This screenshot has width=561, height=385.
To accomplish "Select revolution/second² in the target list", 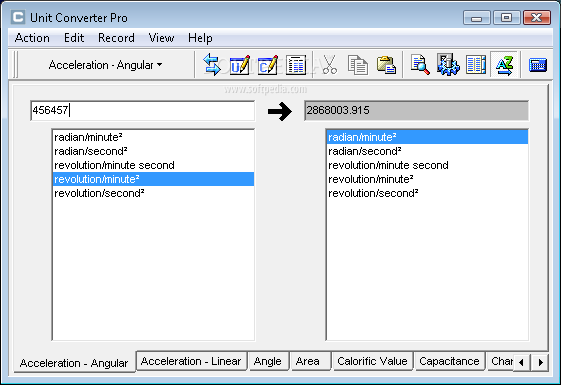I will 428,193.
